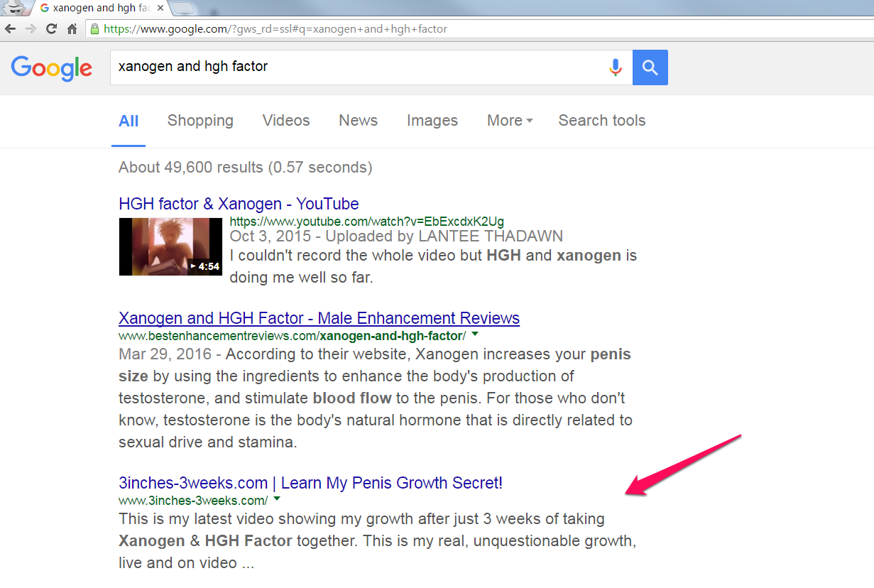Go back with browser back arrow
The height and width of the screenshot is (588, 874).
coord(10,29)
